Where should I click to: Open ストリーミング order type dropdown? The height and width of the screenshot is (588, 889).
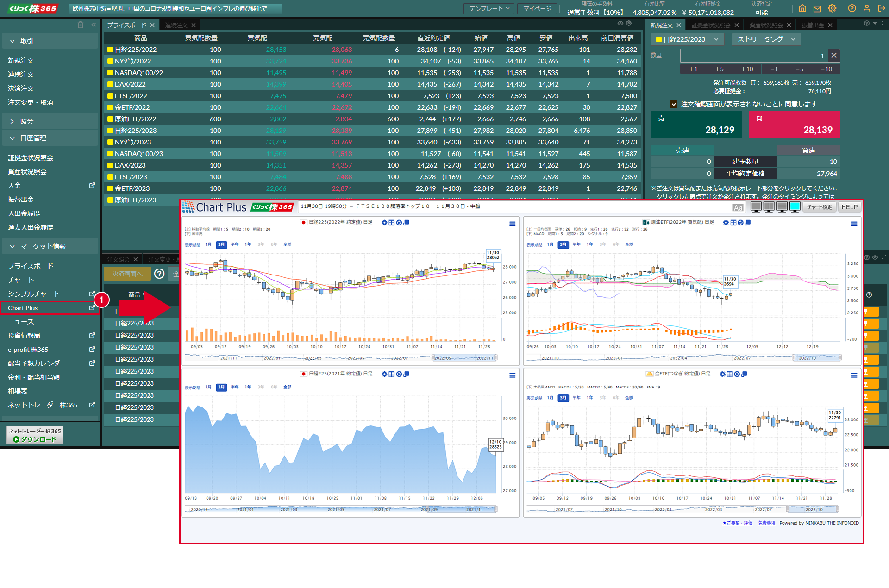pos(766,39)
